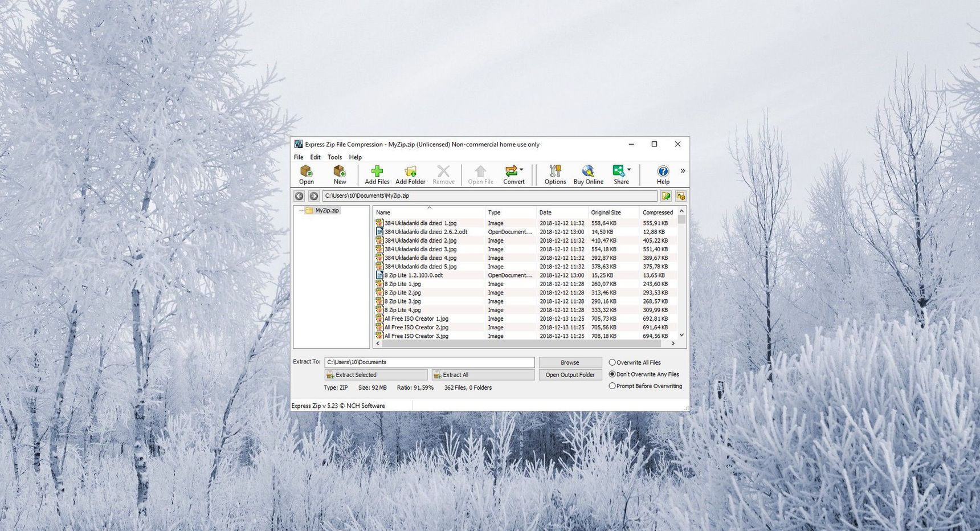Screen dimensions: 980x531
Task: Click the icon of 8 Zip Lite 1.jpg
Action: coord(379,284)
